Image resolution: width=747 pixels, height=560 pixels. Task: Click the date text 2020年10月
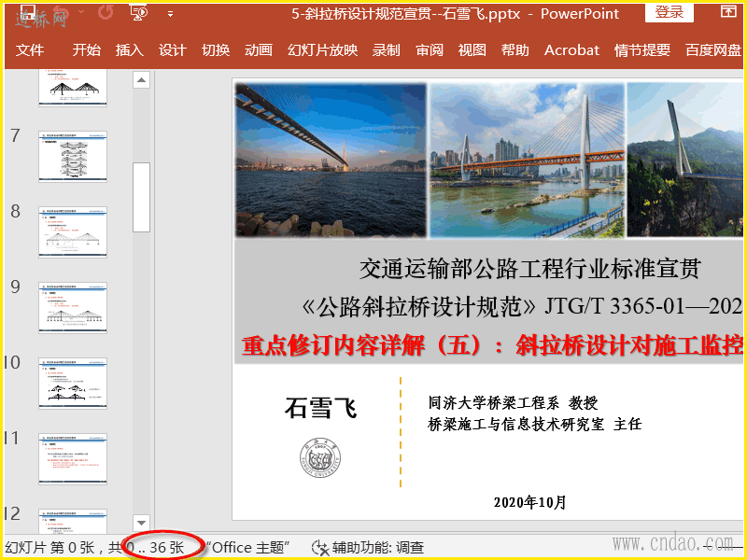529,502
